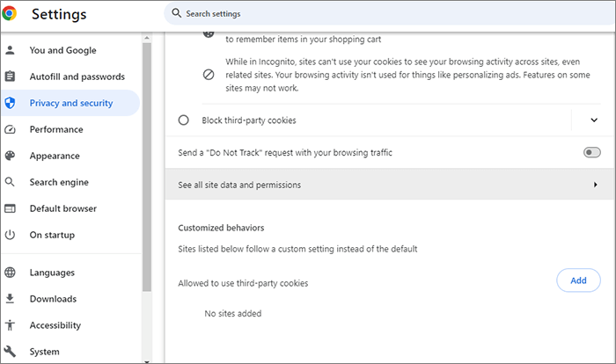Click the Performance gauge icon

coord(11,129)
